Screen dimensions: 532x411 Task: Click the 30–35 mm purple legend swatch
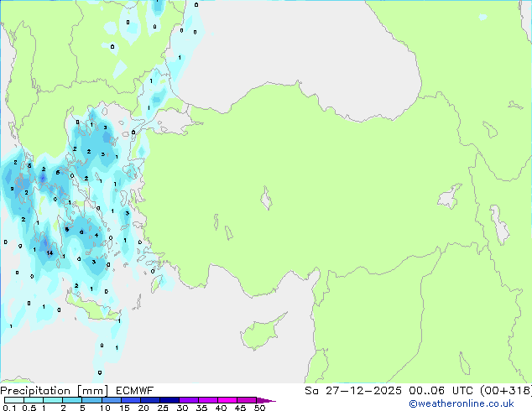pos(189,400)
